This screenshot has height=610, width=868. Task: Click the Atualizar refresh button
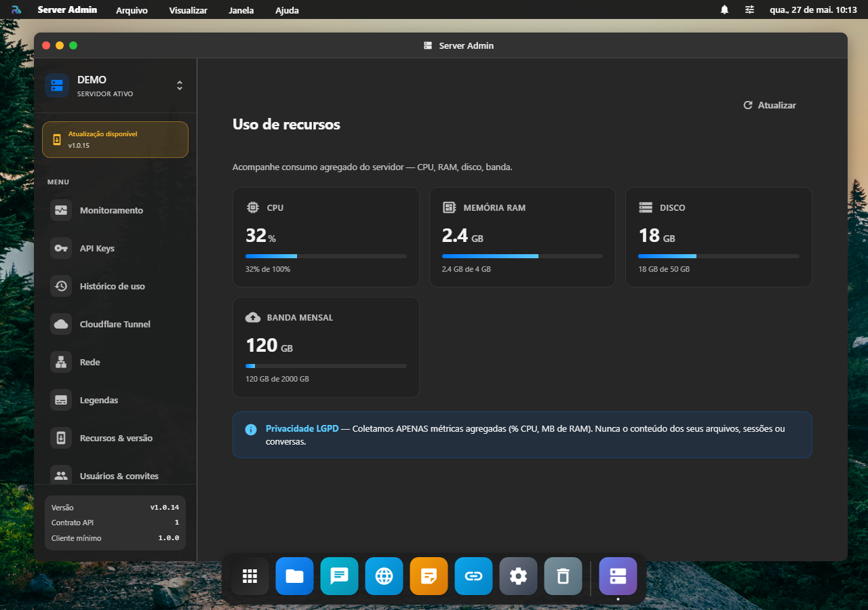[770, 105]
